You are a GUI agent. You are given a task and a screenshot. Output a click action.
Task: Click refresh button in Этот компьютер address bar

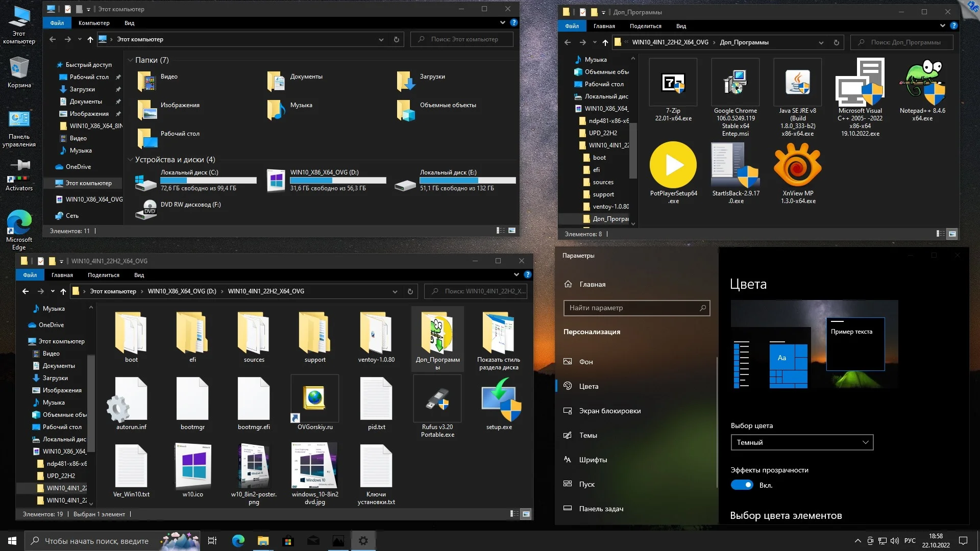click(x=396, y=39)
